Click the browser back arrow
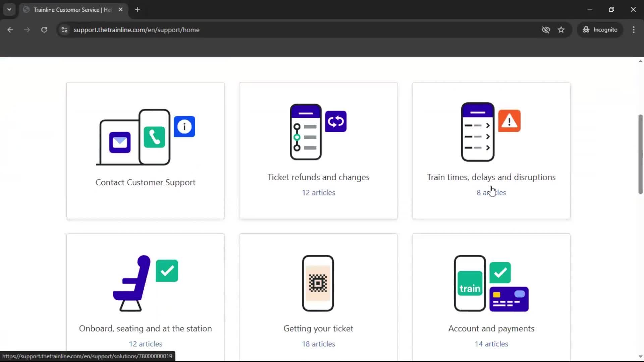This screenshot has width=644, height=362. tap(10, 29)
